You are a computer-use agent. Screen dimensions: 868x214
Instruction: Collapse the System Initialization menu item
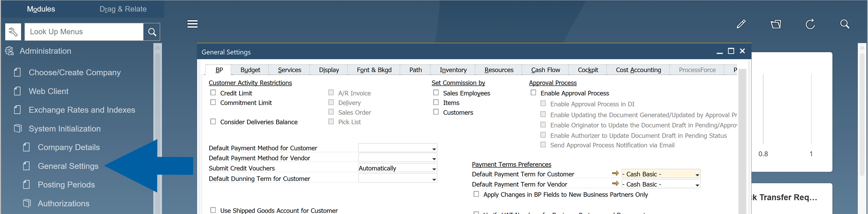point(64,129)
